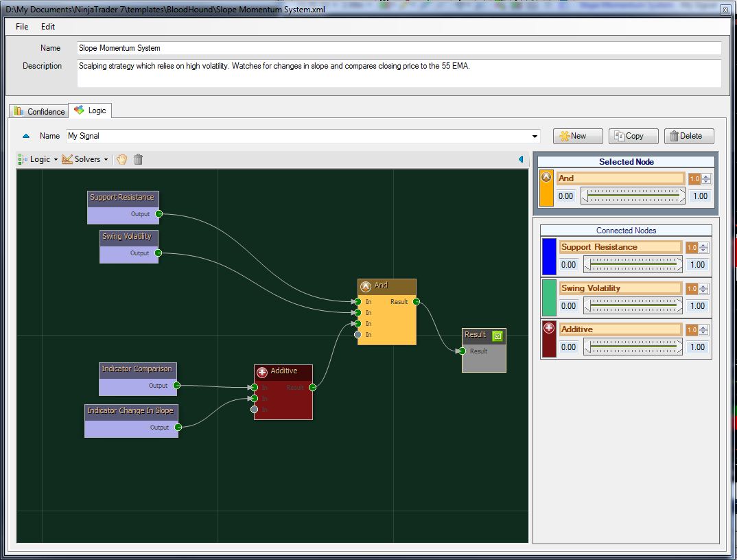Click the Copy signal button
The width and height of the screenshot is (737, 560).
pos(633,136)
